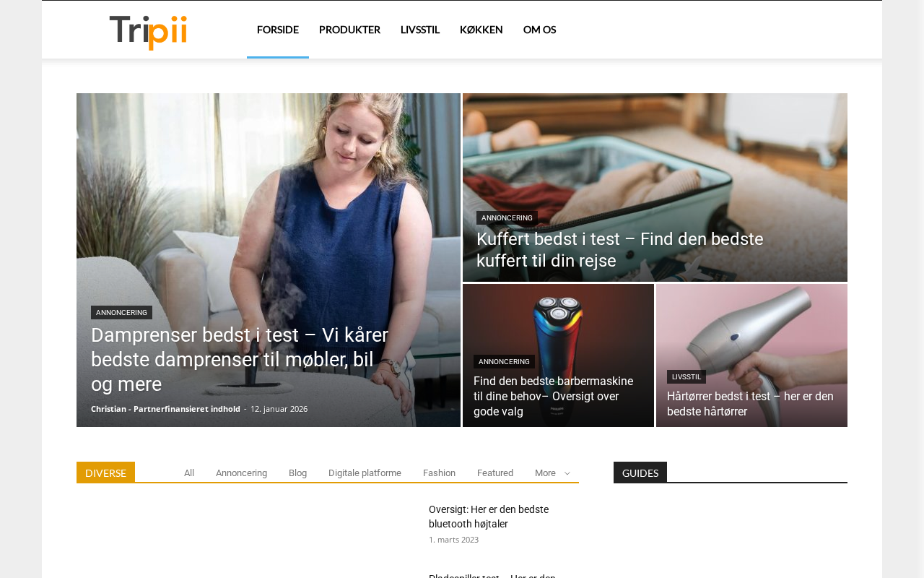
Task: Open the OM OS page
Action: (539, 30)
